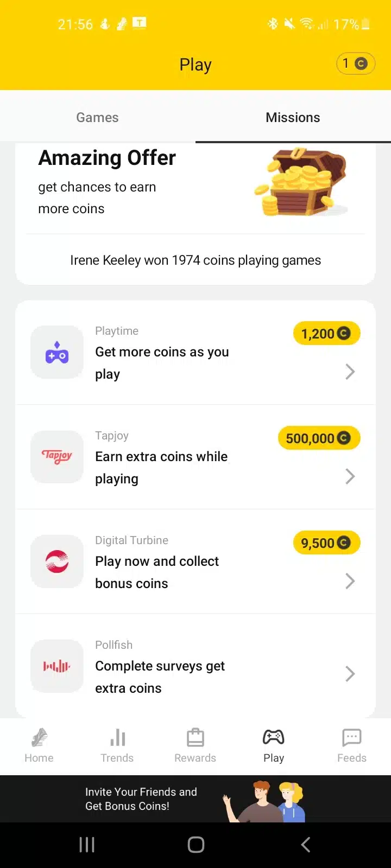Image resolution: width=391 pixels, height=868 pixels.
Task: Open the Rewards bag icon
Action: coord(195,738)
